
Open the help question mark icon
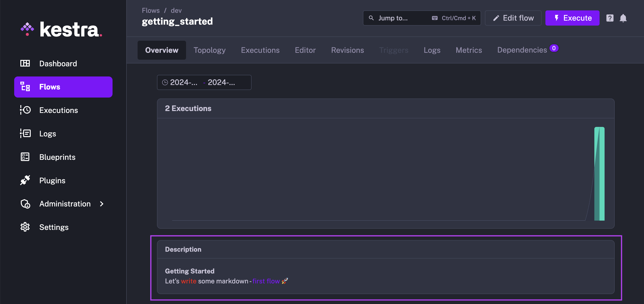(x=609, y=18)
